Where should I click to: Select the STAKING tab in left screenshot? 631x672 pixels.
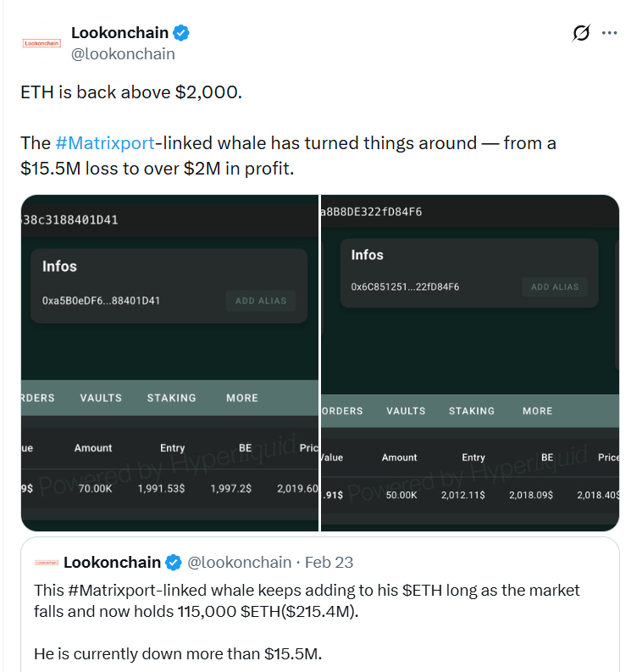click(171, 397)
